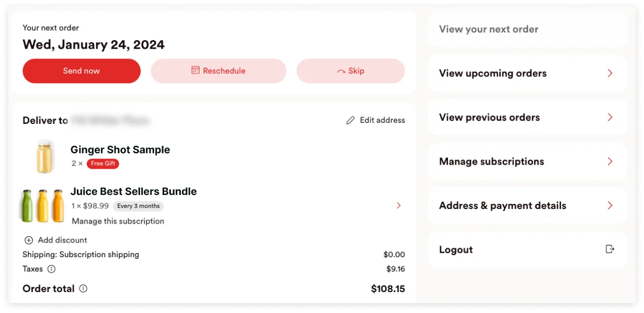Open the Juice Best Sellers Bundle image
The image size is (644, 313).
click(x=42, y=205)
